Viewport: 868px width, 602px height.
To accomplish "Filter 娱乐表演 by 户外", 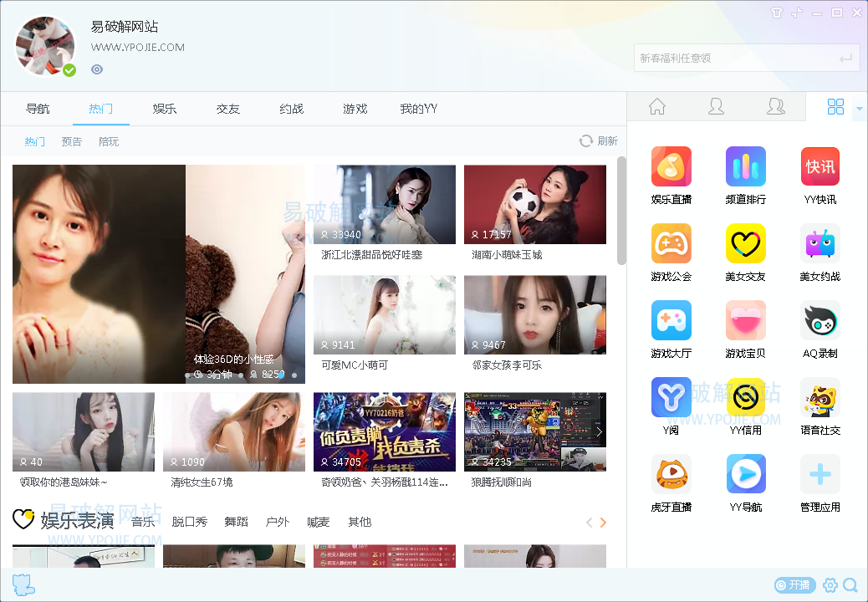I will tap(278, 522).
